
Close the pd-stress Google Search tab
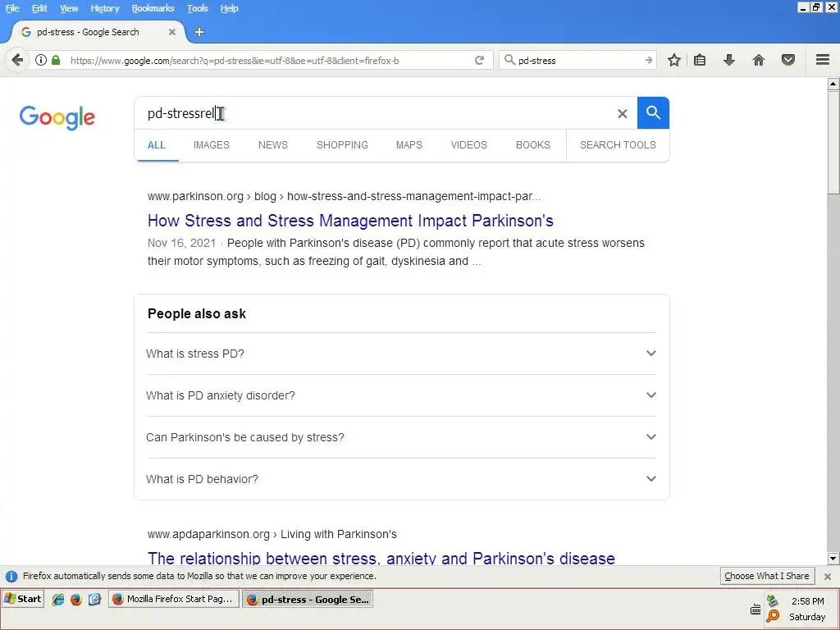[172, 32]
